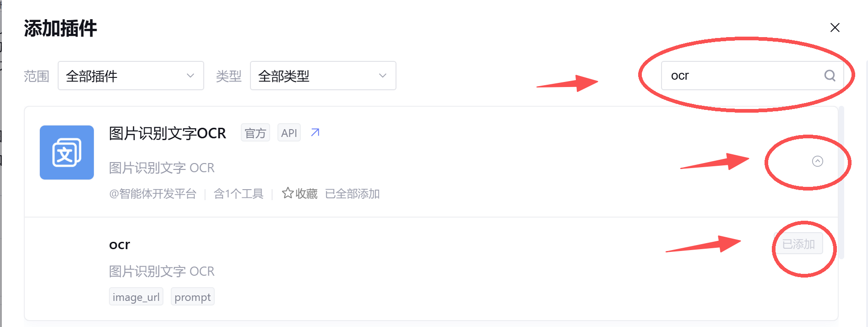Click the 官方 tag
The image size is (868, 327).
tap(255, 133)
